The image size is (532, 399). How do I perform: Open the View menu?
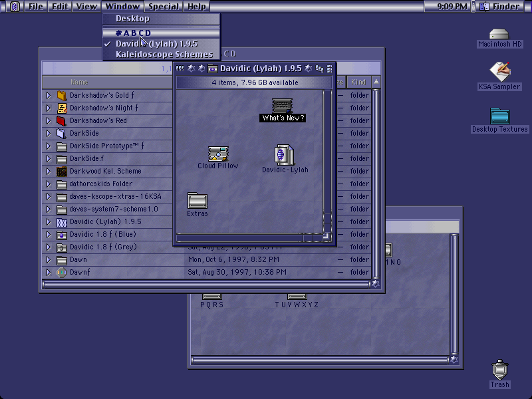pos(86,7)
